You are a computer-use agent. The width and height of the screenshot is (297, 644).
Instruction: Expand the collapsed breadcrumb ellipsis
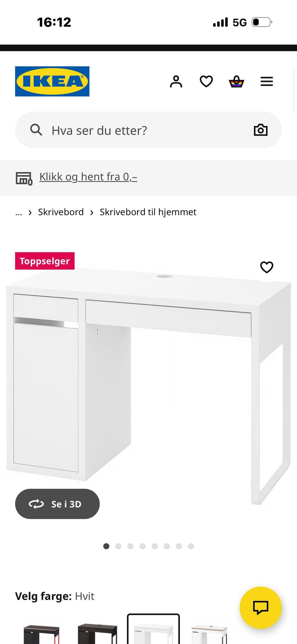(19, 212)
